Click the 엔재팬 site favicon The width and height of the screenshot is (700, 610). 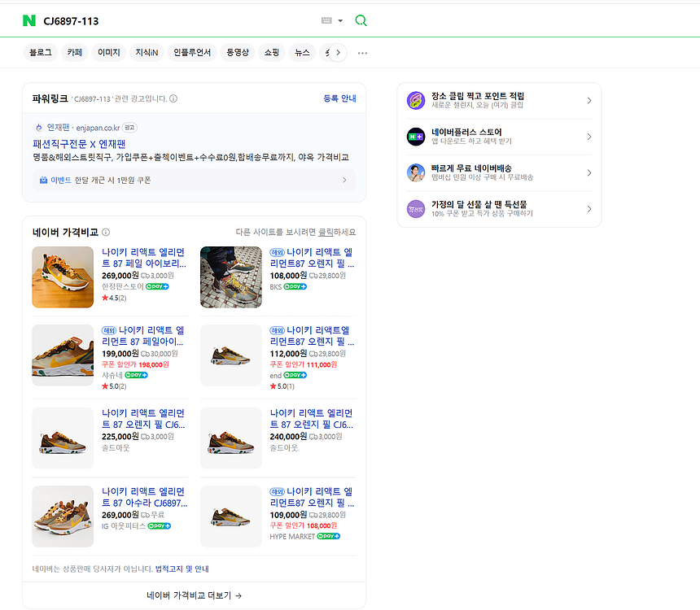click(x=39, y=128)
